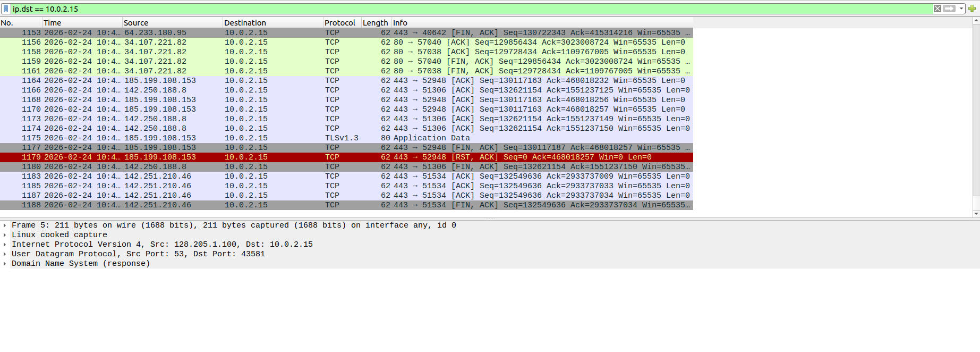Select packet 1158 in the list

346,52
